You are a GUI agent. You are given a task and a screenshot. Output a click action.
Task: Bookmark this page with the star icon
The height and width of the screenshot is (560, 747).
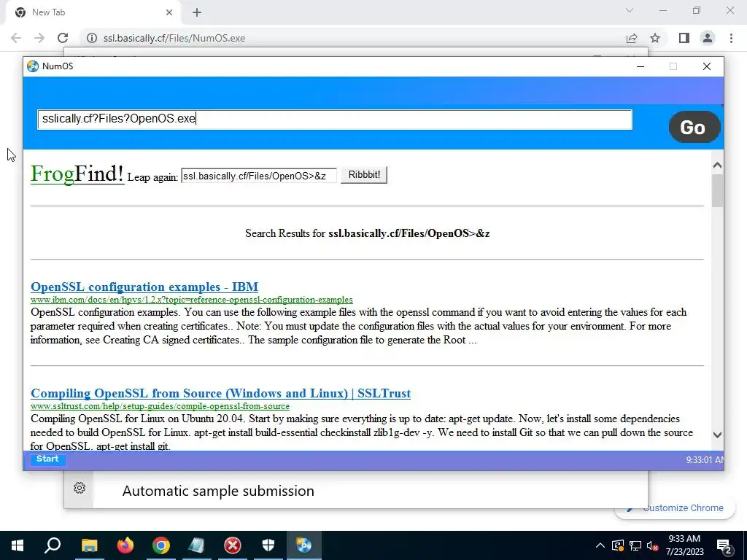coord(655,38)
